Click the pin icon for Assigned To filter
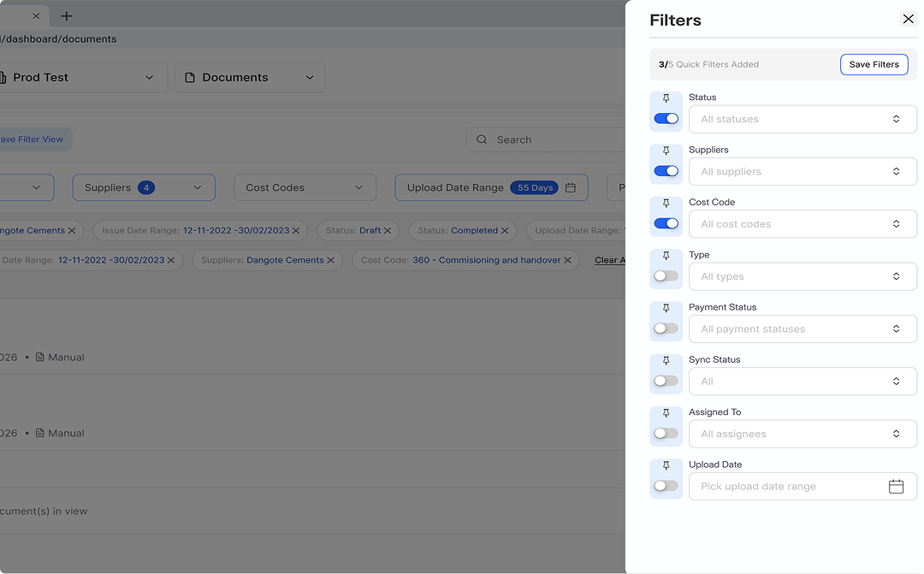This screenshot has height=574, width=924. coord(666,413)
